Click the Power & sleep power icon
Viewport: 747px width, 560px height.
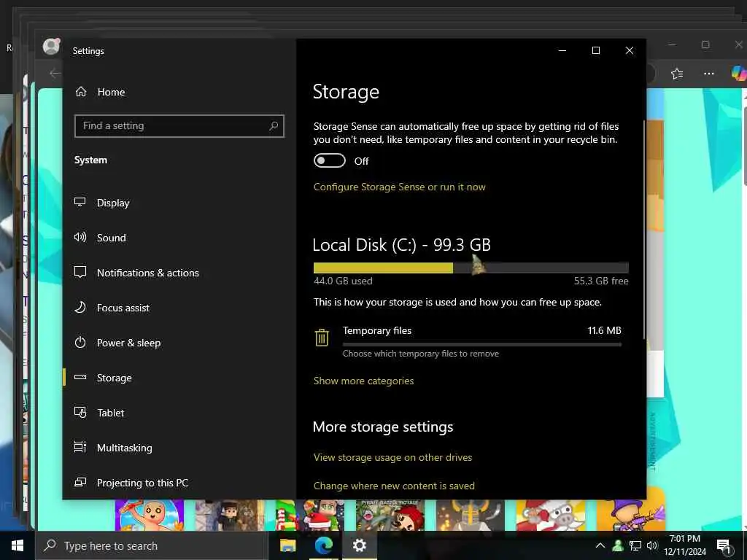(x=80, y=342)
